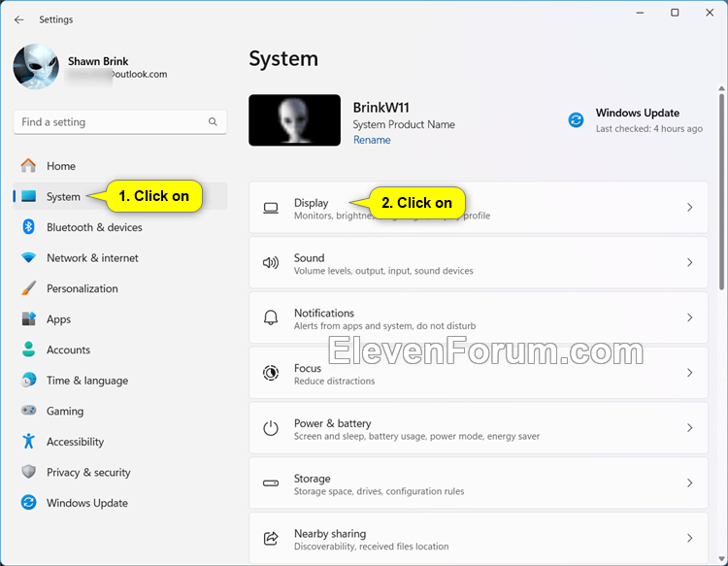Click the Accounts person icon
728x566 pixels.
click(x=28, y=350)
